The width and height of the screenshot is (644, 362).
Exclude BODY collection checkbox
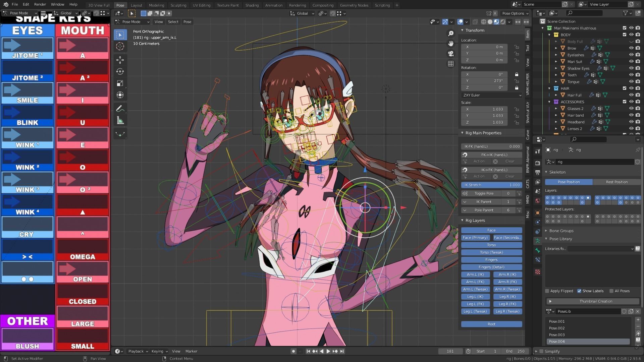click(625, 35)
